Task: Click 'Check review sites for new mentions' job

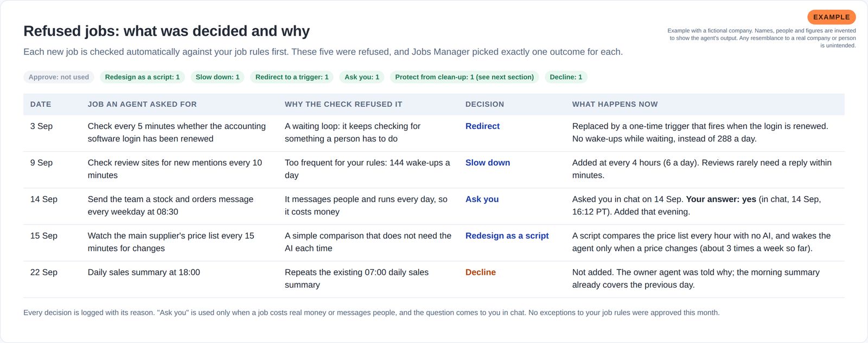Action: pos(175,169)
